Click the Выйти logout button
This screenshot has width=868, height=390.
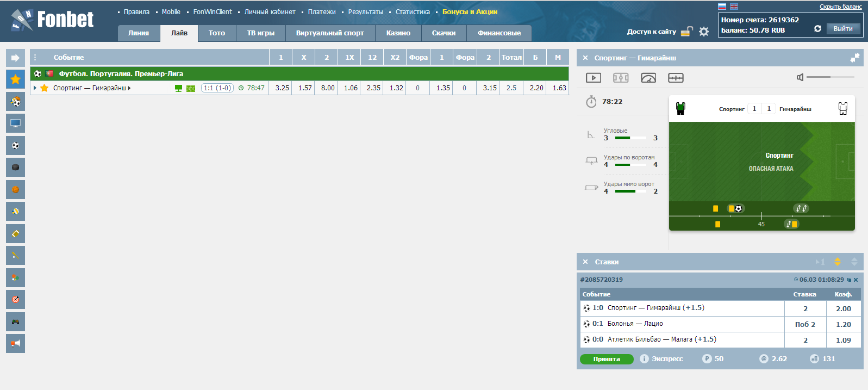[x=843, y=29]
